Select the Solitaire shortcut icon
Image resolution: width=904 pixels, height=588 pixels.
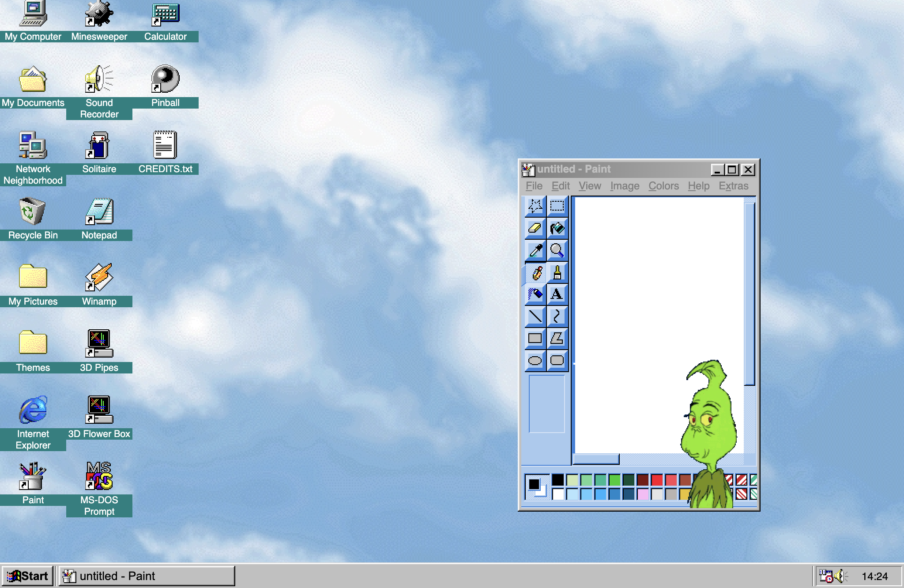(x=99, y=152)
